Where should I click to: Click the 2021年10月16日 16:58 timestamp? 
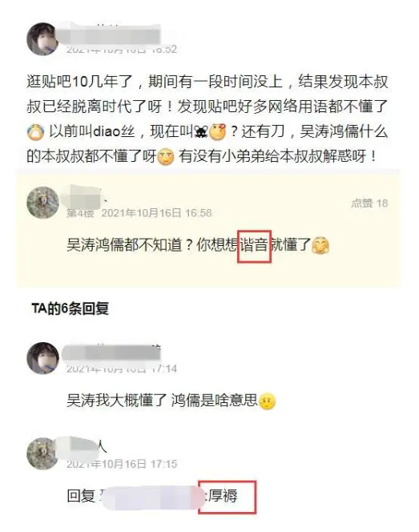(x=157, y=213)
